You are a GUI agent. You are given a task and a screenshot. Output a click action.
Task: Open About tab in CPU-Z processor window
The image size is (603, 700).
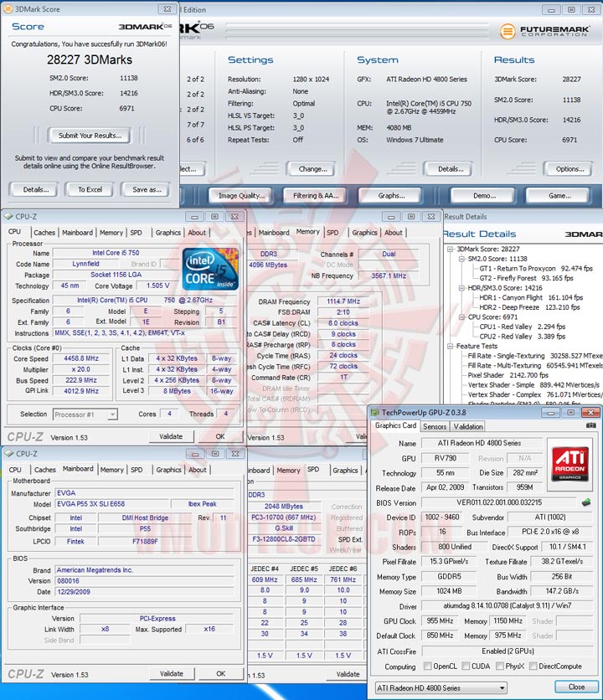click(197, 233)
